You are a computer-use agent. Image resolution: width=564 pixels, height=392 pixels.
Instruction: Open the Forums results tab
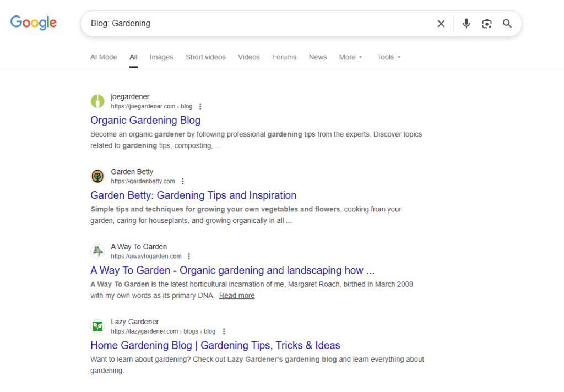284,57
